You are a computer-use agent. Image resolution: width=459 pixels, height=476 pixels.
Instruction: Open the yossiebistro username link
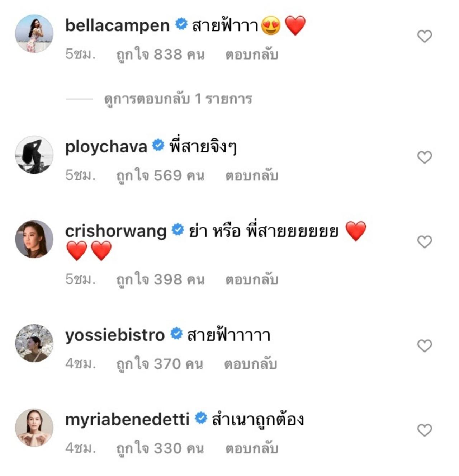pyautogui.click(x=115, y=335)
